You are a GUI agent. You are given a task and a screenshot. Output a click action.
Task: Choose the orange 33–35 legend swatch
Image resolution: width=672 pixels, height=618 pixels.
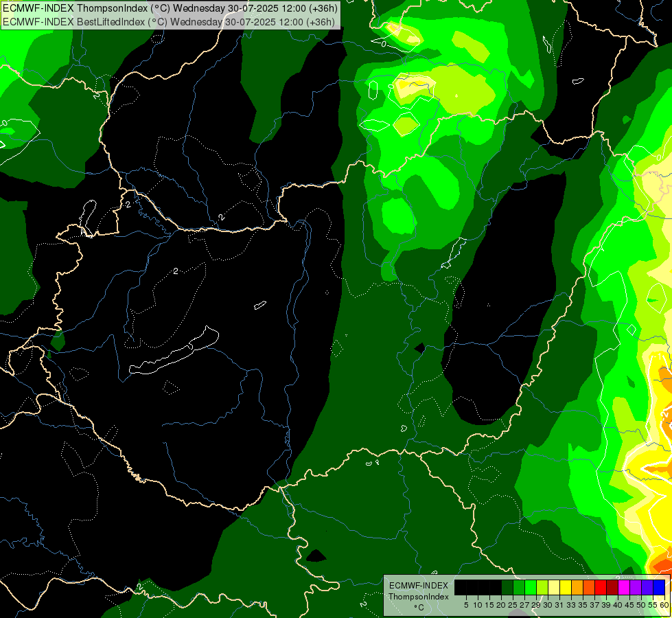pyautogui.click(x=577, y=587)
